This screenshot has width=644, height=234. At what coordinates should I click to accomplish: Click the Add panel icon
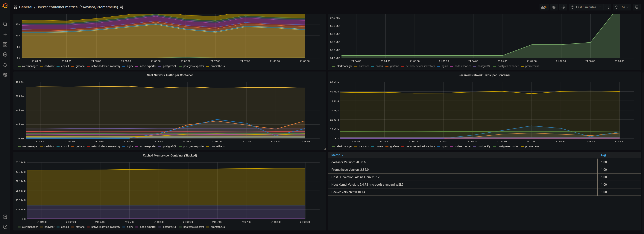(x=544, y=7)
